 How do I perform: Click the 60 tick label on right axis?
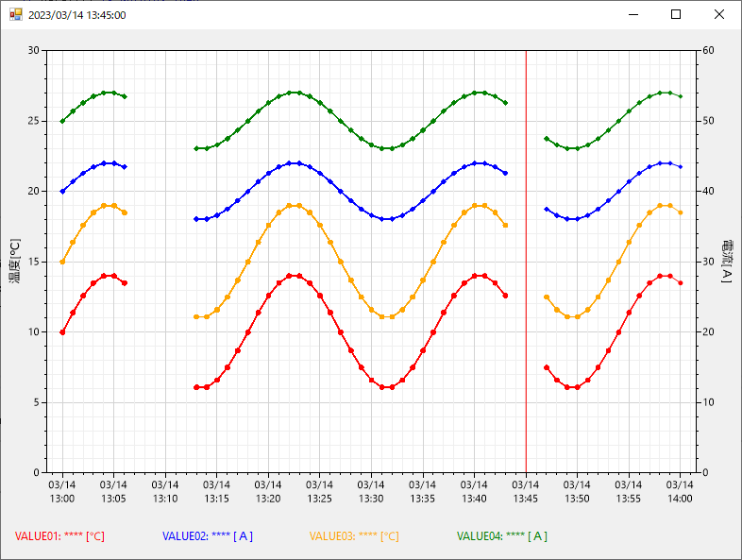pos(708,51)
